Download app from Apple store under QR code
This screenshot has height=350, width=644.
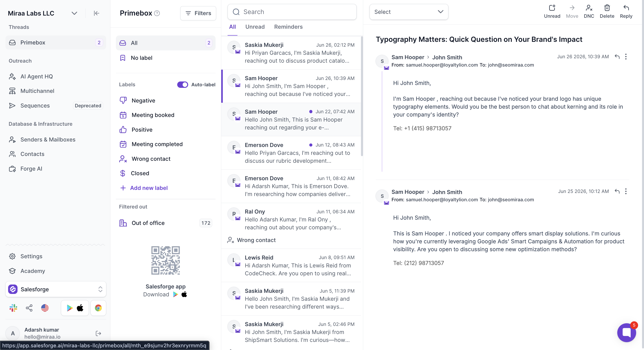[184, 294]
